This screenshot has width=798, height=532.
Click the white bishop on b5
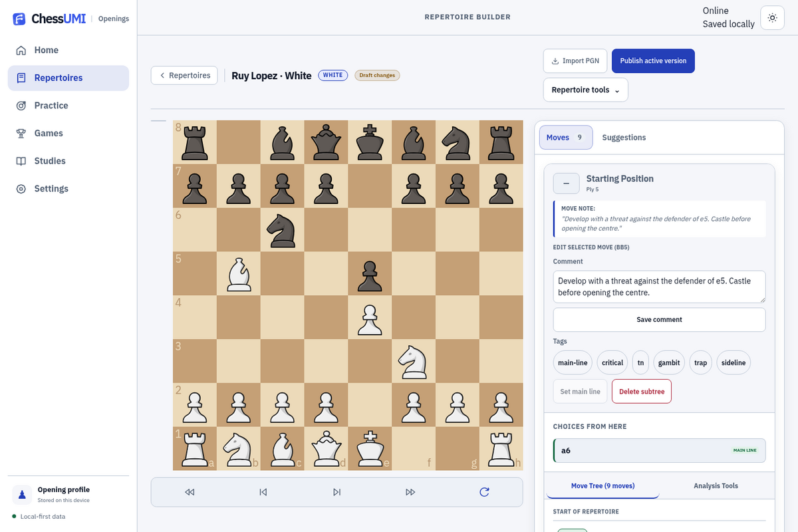point(238,273)
